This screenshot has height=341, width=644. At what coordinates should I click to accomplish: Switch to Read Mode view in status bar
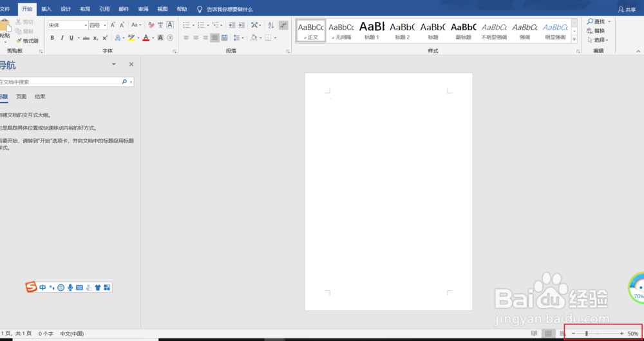tap(535, 333)
